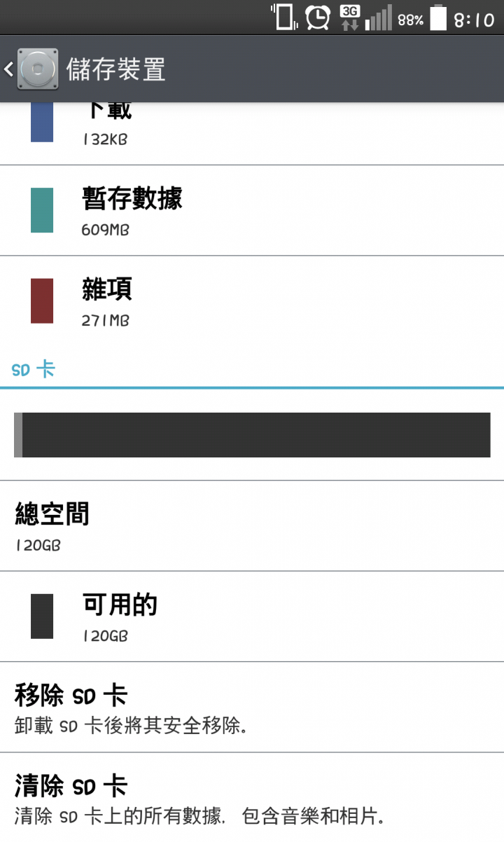The image size is (504, 842).
Task: Click the dark 可用的 color swatch
Action: tap(42, 616)
